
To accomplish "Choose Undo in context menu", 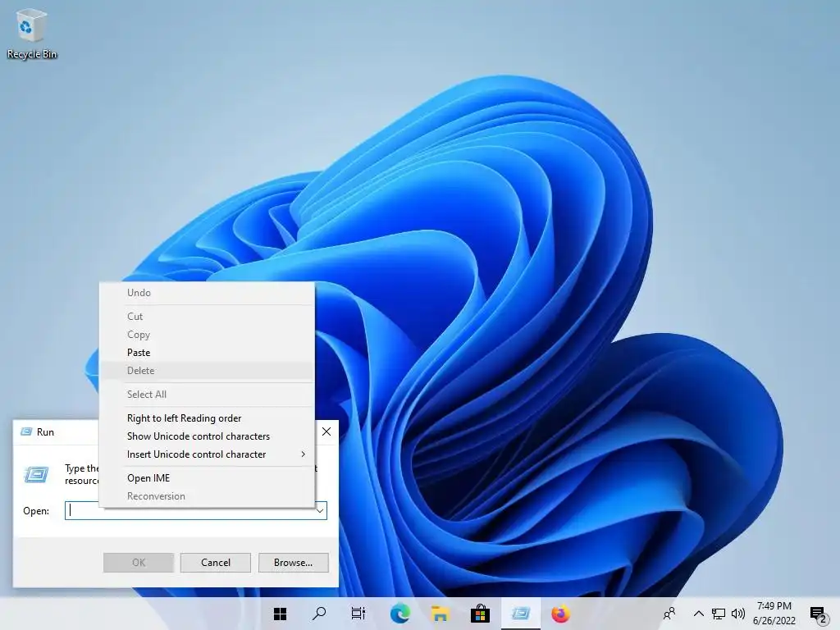I will [x=207, y=293].
